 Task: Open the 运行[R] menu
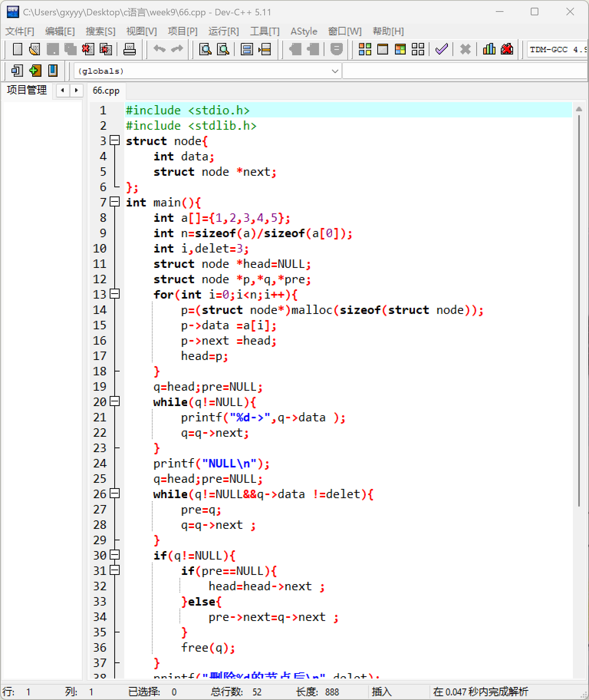click(x=224, y=31)
